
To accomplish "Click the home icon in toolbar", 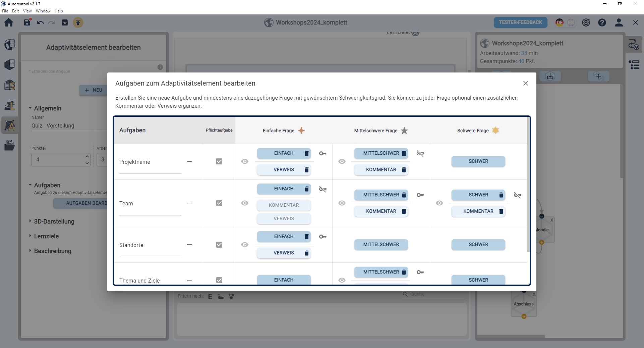I will click(9, 22).
